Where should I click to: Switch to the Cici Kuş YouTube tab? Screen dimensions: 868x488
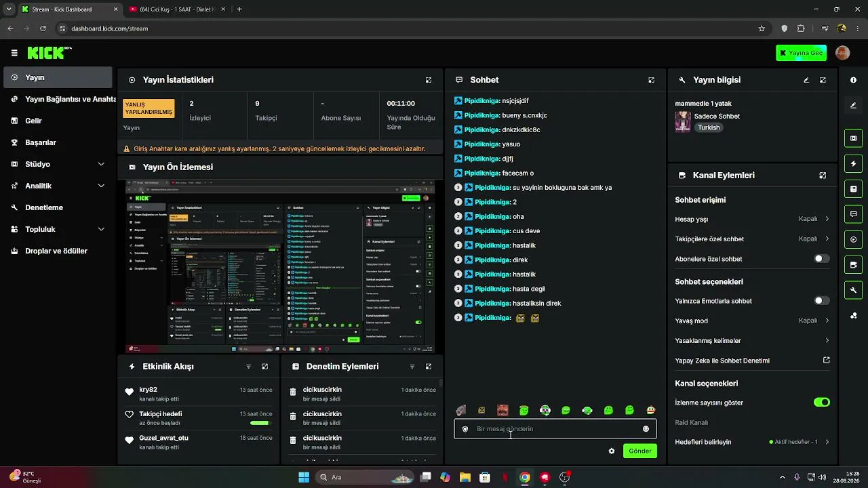coord(178,9)
